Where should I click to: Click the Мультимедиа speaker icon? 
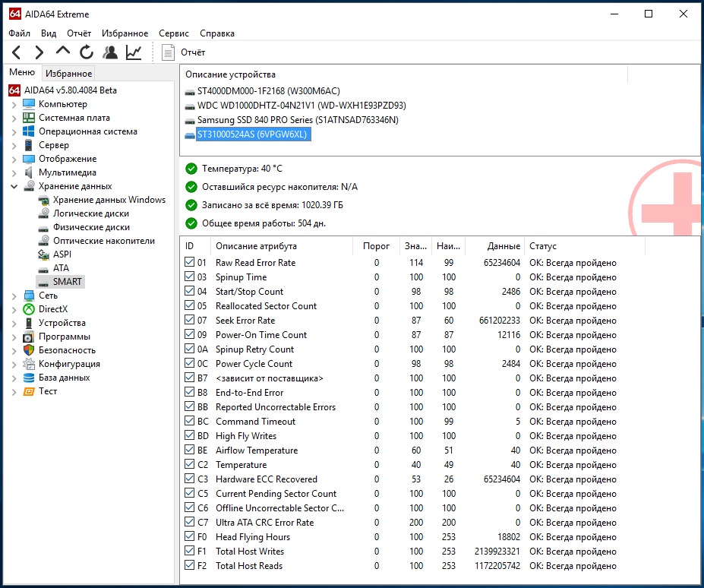click(29, 172)
